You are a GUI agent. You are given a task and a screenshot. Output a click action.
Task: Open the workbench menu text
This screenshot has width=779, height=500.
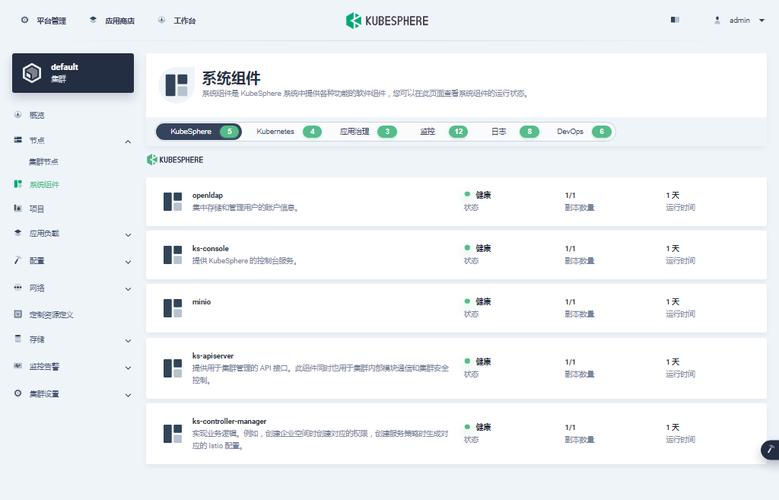point(184,20)
